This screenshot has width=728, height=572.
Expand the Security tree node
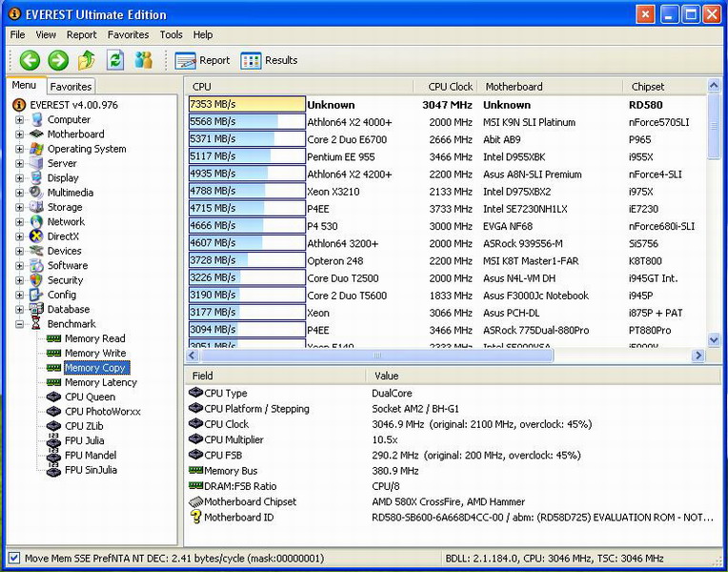click(x=19, y=280)
